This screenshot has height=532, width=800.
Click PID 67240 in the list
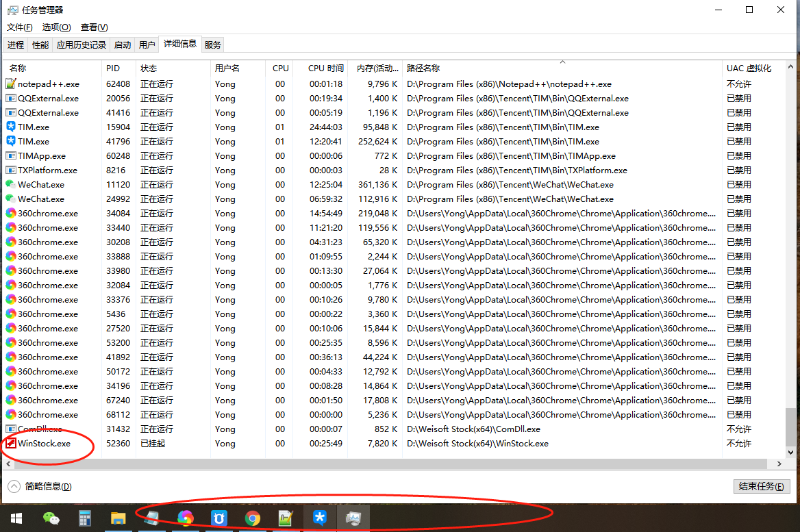[x=118, y=400]
